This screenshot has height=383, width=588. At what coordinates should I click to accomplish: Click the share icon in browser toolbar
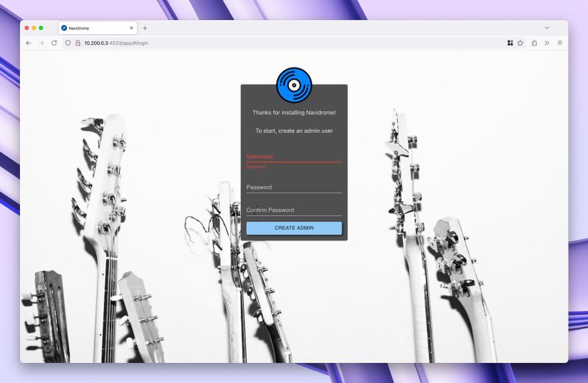(534, 43)
